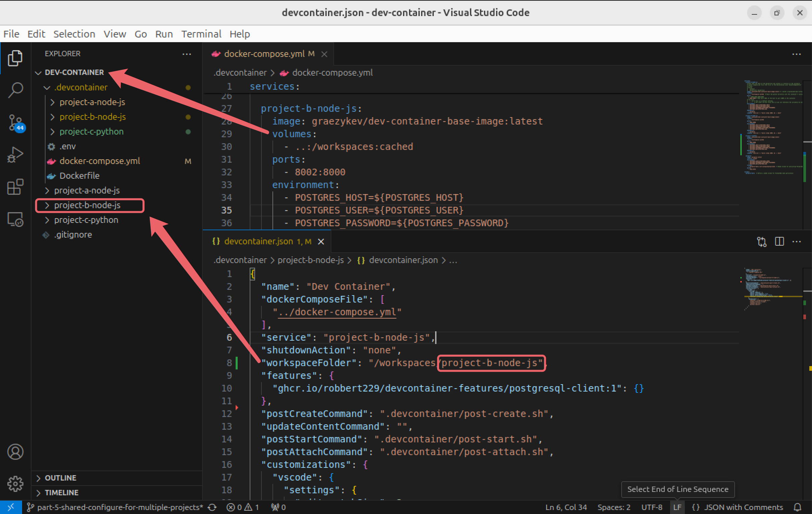
Task: Open the Manage gear icon
Action: [15, 483]
